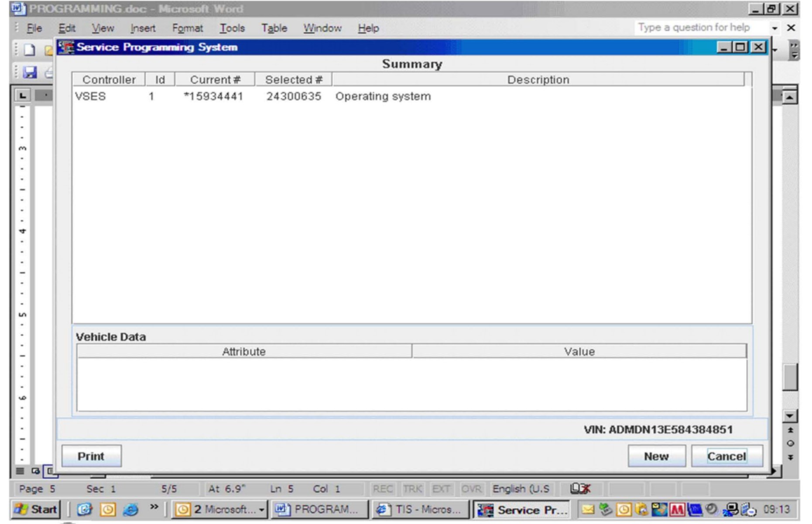The image size is (812, 524).
Task: Click the tab stop selector on the ruler
Action: [23, 95]
